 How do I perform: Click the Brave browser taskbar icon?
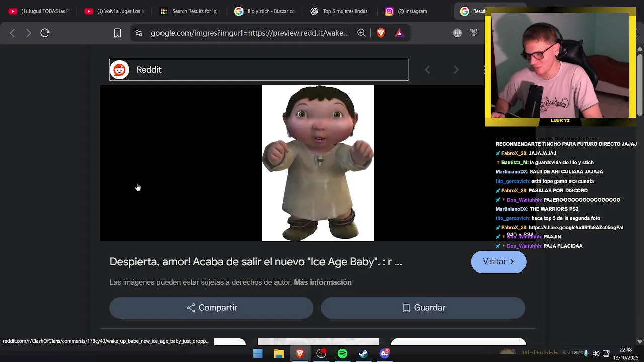pos(300,354)
